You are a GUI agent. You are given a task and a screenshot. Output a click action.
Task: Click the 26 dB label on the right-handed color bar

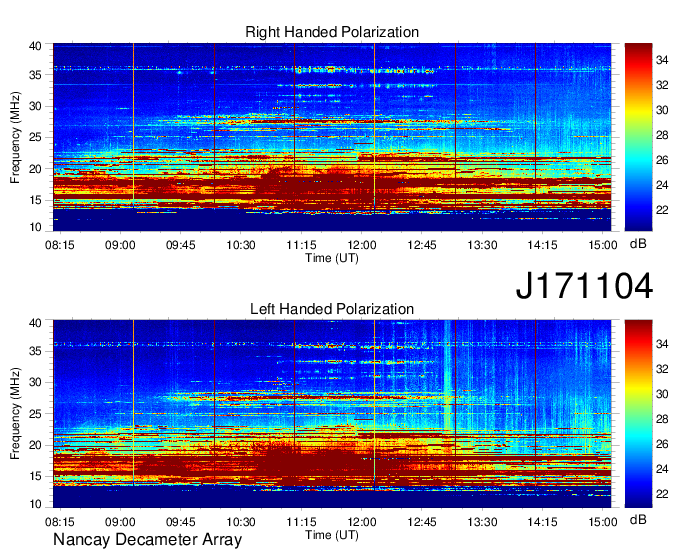[662, 160]
